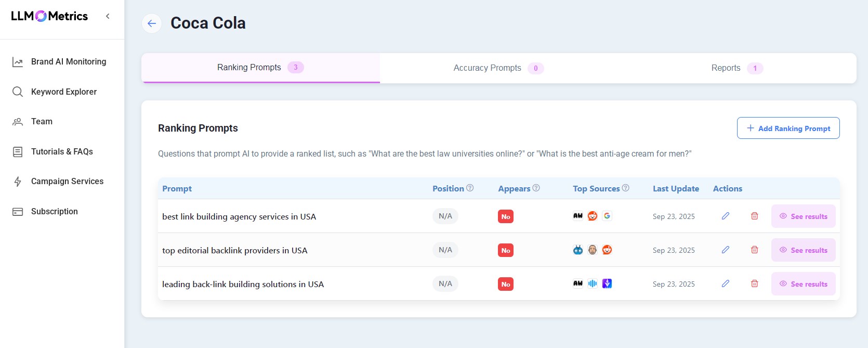This screenshot has width=868, height=348.
Task: Click the purple arrow source icon in the leading back-link row
Action: coord(607,283)
